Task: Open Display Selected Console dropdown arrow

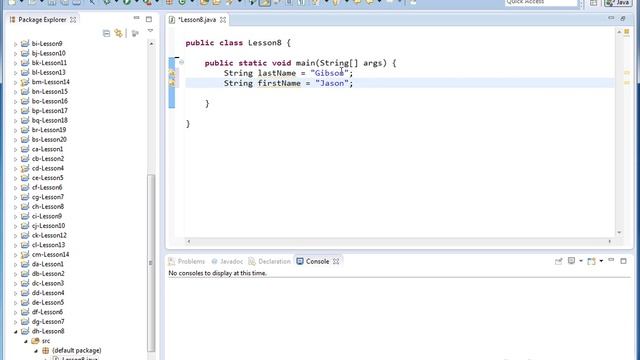Action: (x=580, y=261)
